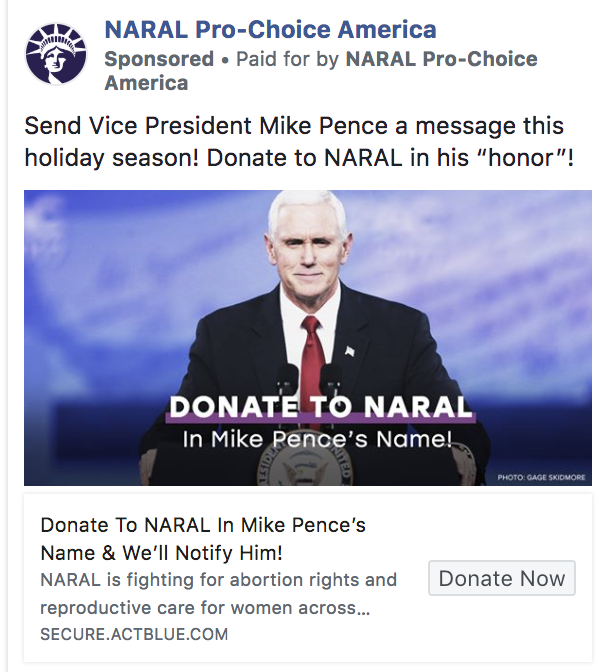Screen dimensions: 608x672
Task: Click the purple underline bar beneath the banner
Action: (x=320, y=418)
